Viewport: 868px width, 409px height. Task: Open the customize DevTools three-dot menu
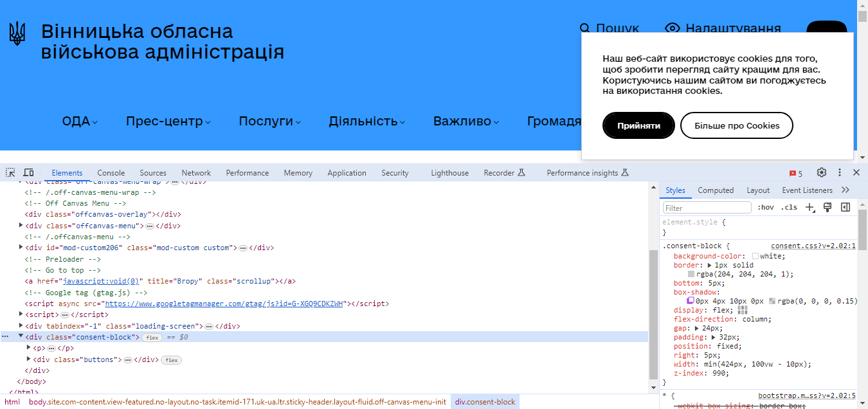coord(840,172)
